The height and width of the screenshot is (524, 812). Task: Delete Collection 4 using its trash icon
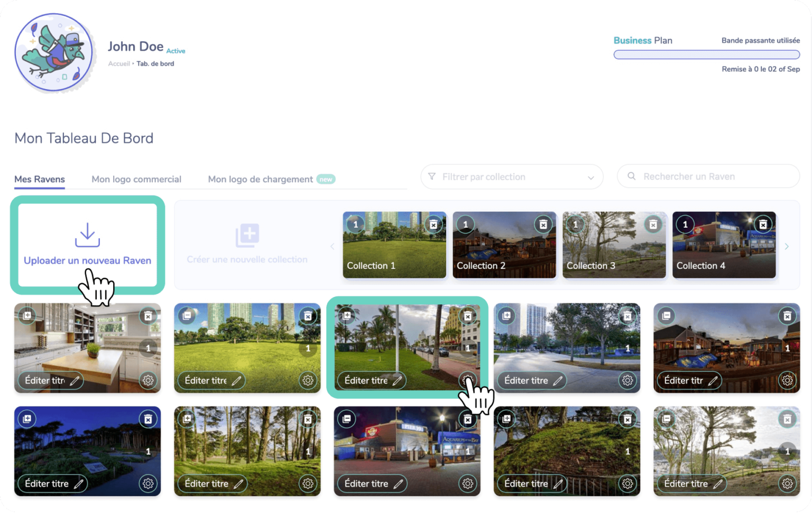click(763, 225)
